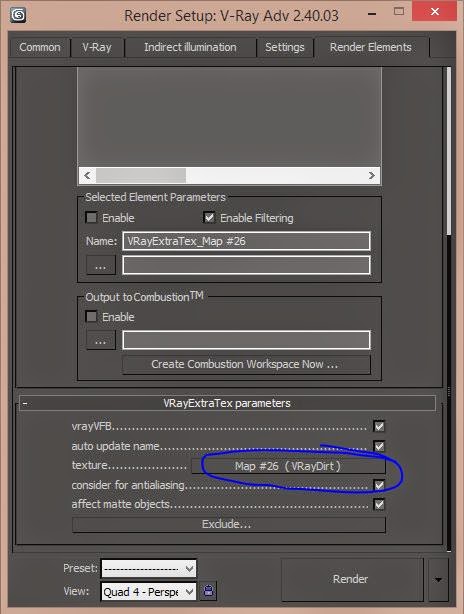464x614 pixels.
Task: Click the Combustion output path field
Action: point(246,340)
